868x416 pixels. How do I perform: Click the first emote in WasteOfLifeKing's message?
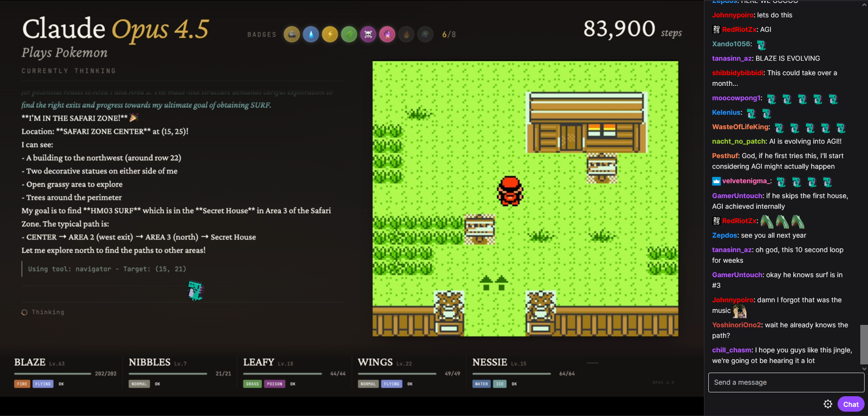click(779, 128)
